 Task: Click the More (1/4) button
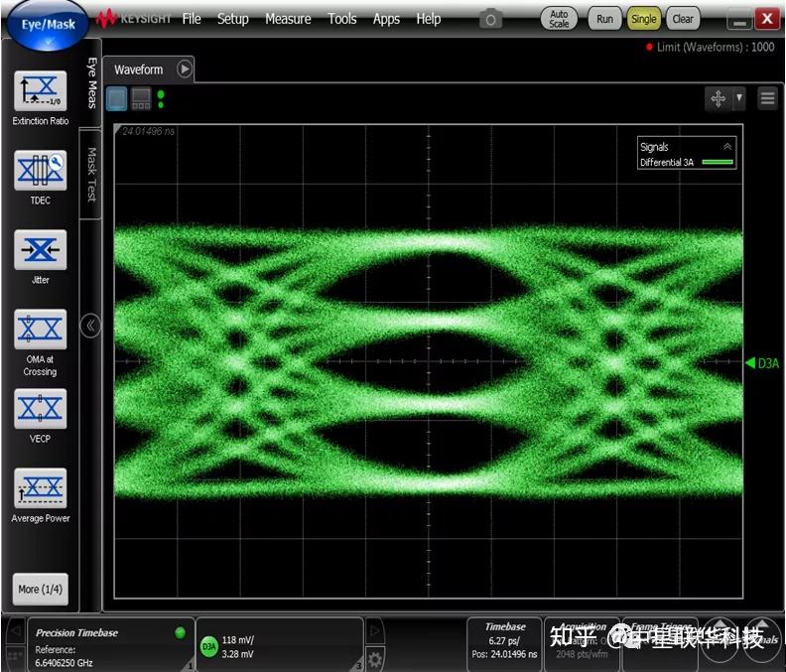pyautogui.click(x=41, y=589)
